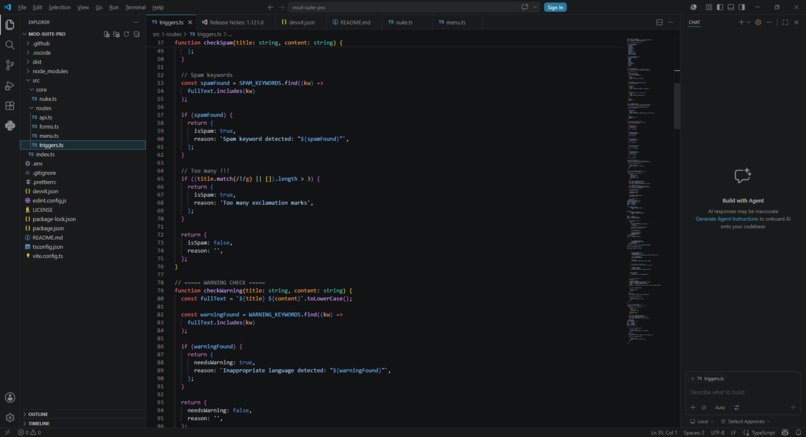The width and height of the screenshot is (806, 437).
Task: Toggle the secondary side bar visibility
Action: point(741,7)
